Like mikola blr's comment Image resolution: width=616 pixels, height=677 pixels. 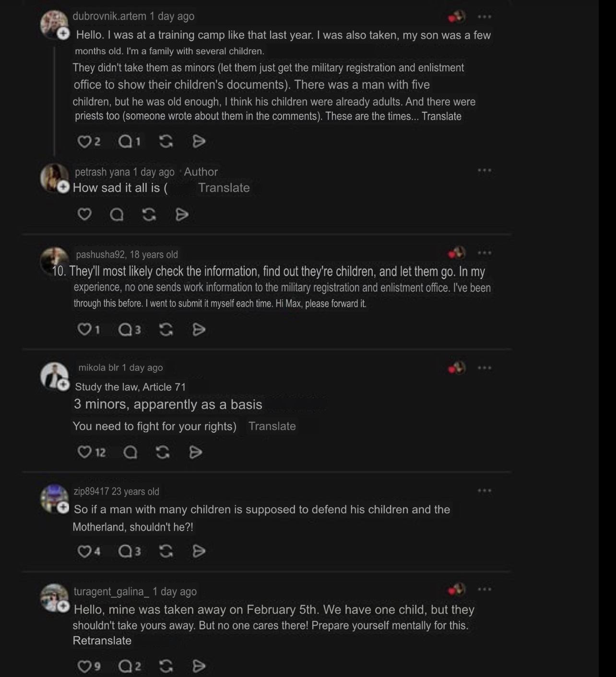pyautogui.click(x=84, y=452)
